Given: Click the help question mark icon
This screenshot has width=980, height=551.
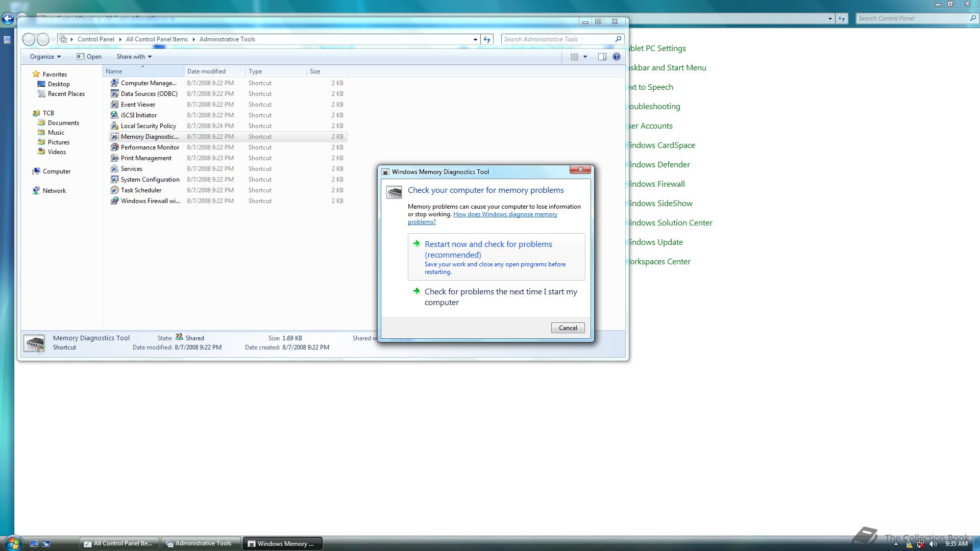Looking at the screenshot, I should [617, 57].
